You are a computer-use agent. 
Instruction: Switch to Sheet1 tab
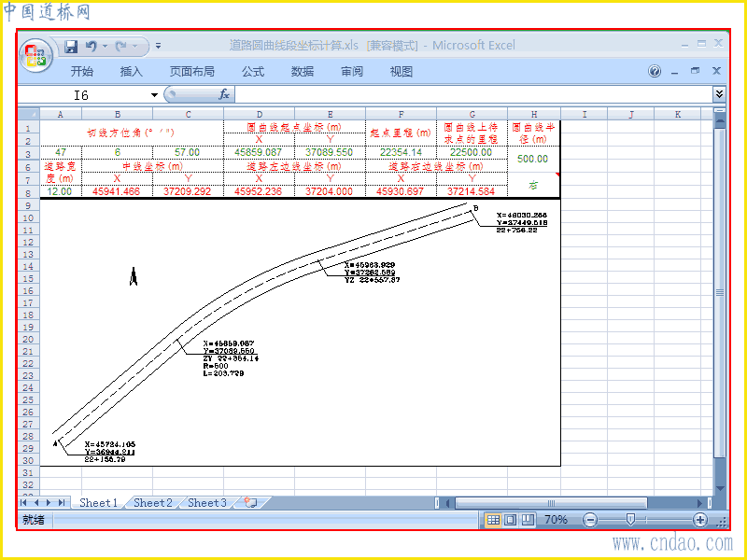coord(99,503)
